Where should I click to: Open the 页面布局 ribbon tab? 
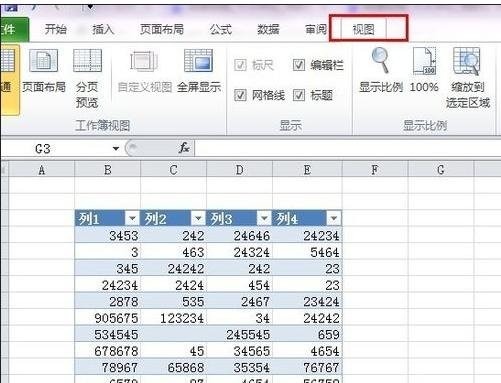pyautogui.click(x=162, y=29)
